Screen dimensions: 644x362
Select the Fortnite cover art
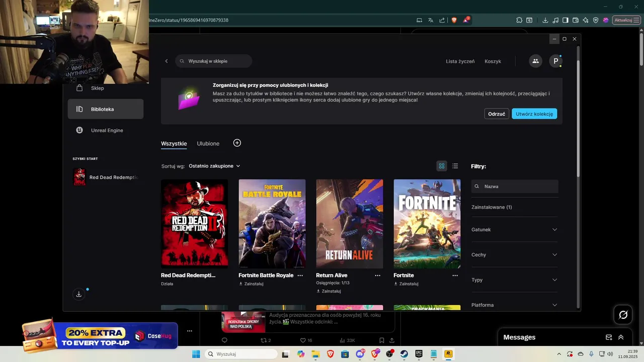point(427,224)
